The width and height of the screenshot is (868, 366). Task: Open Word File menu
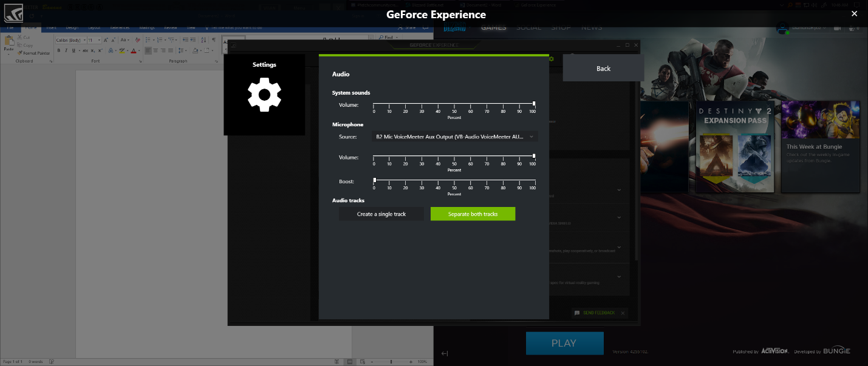10,27
